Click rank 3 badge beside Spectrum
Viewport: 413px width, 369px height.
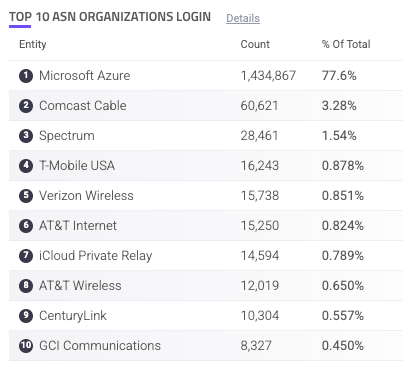point(26,136)
